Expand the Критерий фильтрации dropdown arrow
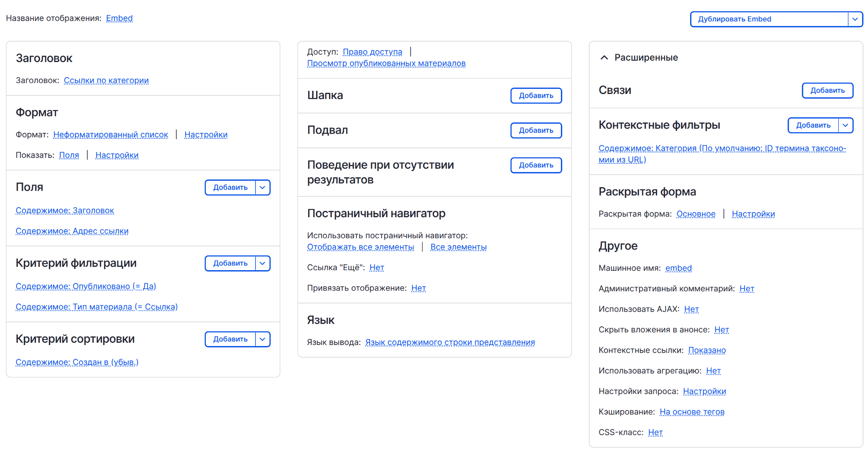 [x=262, y=263]
